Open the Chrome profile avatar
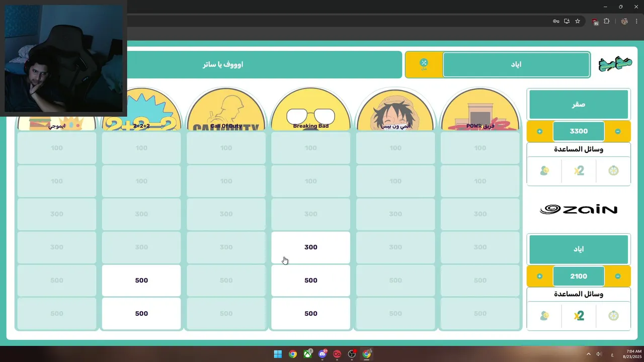Viewport: 644px width, 362px height. [624, 21]
